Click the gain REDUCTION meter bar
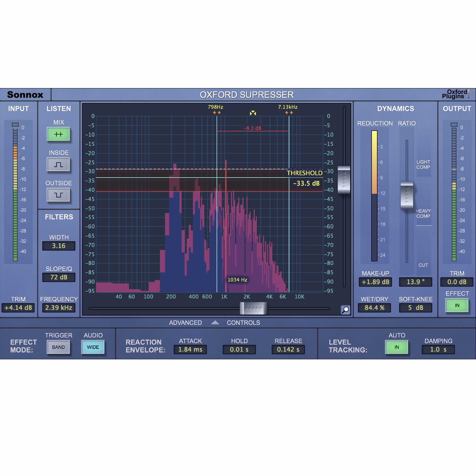Screen dimensions: 476x476 [374, 196]
